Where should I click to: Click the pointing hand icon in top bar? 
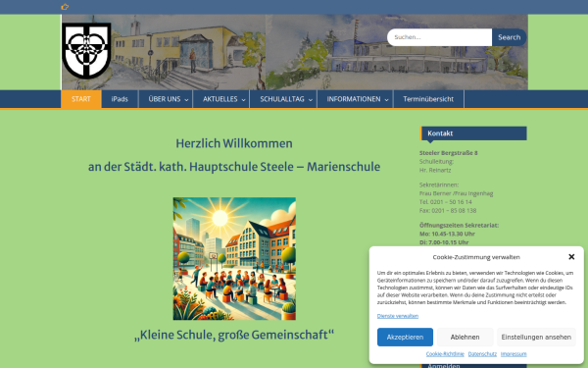point(65,7)
